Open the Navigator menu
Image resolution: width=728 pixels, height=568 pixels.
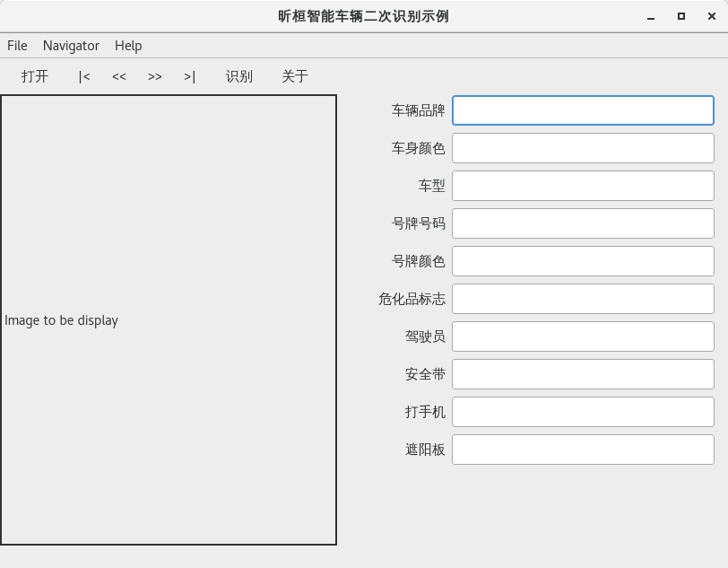click(x=71, y=46)
